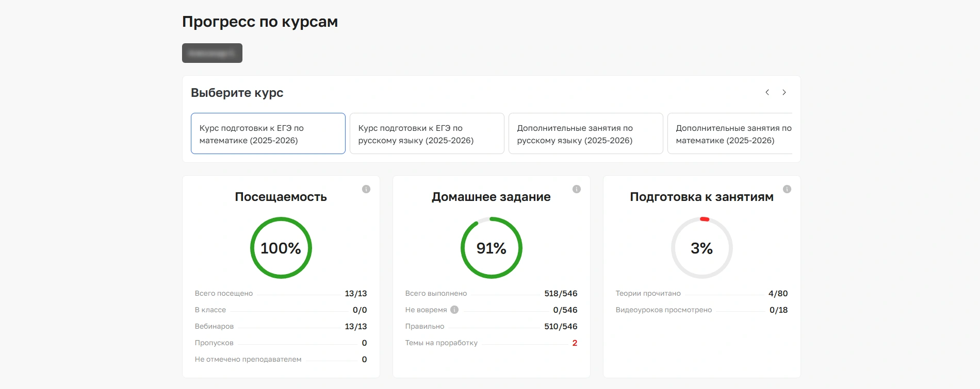Click the 3% preparation progress ring
980x389 pixels.
click(701, 248)
